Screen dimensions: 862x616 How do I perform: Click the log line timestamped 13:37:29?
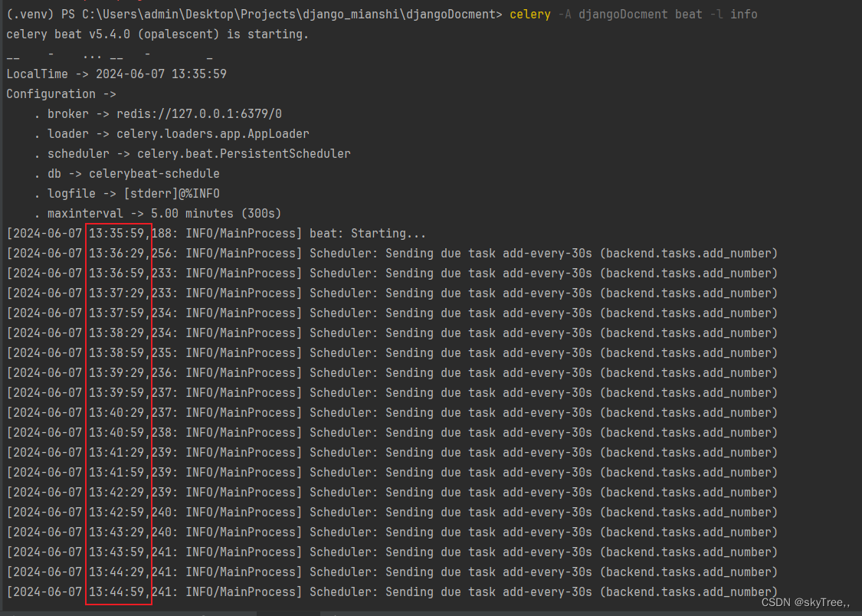point(392,293)
